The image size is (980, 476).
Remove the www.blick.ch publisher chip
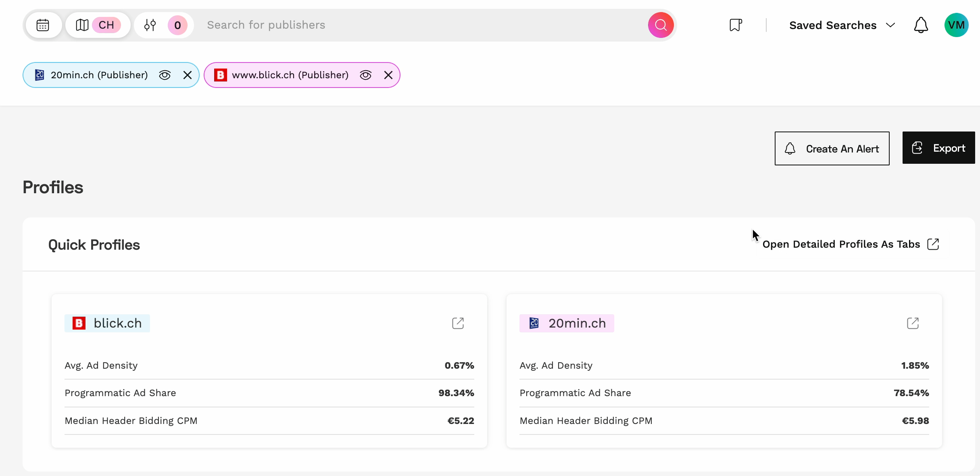point(388,75)
